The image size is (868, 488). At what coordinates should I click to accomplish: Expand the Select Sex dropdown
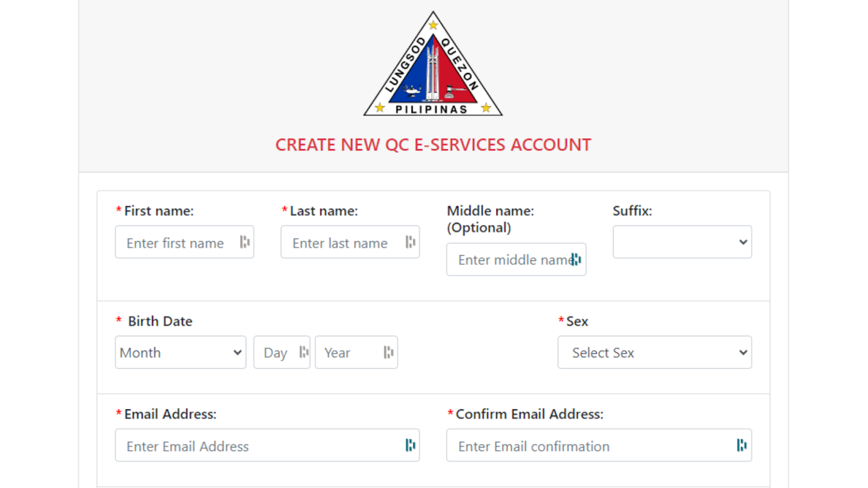(655, 352)
